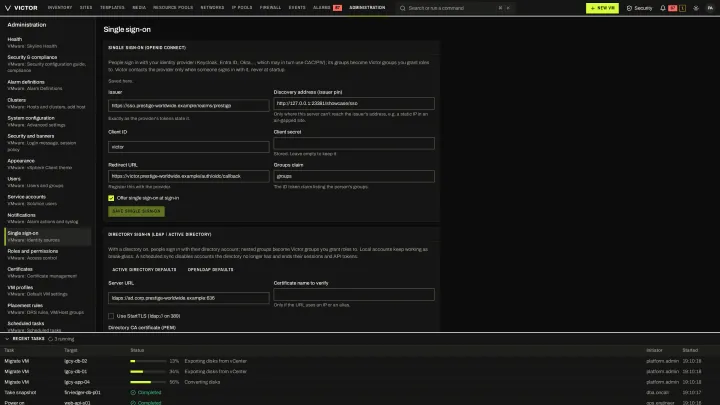Click the Client ID field
Image resolution: width=720 pixels, height=405 pixels.
tap(189, 147)
